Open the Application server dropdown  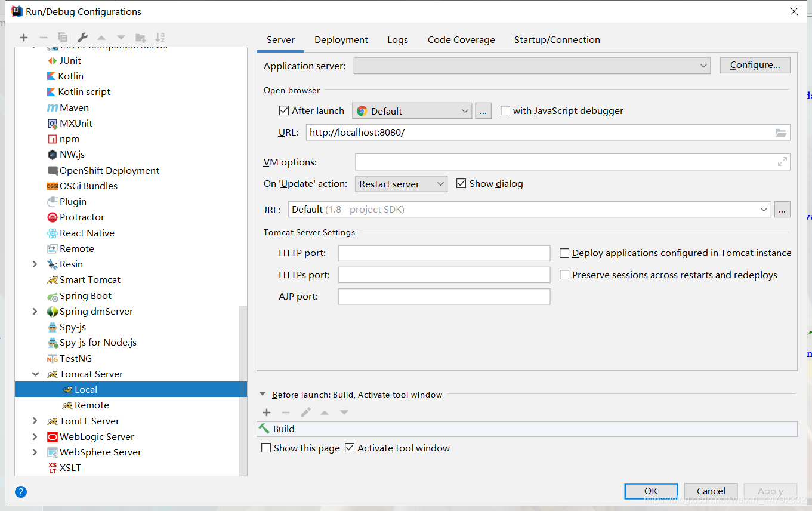pos(532,66)
